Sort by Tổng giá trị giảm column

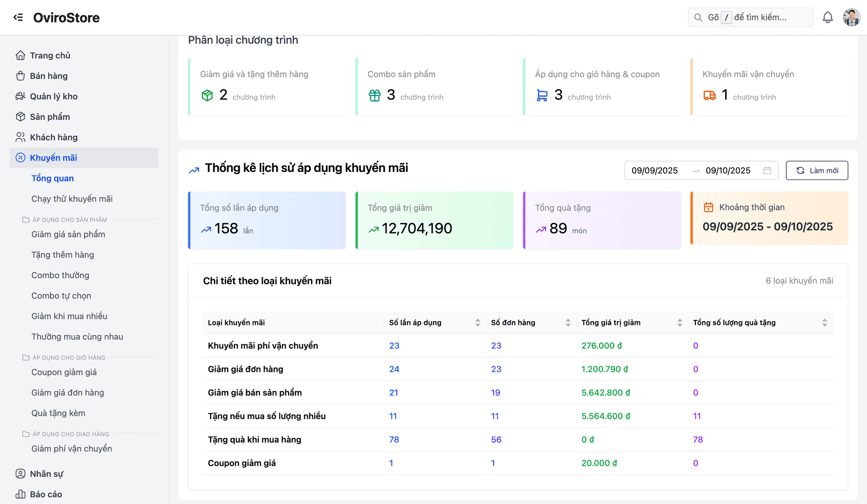680,323
